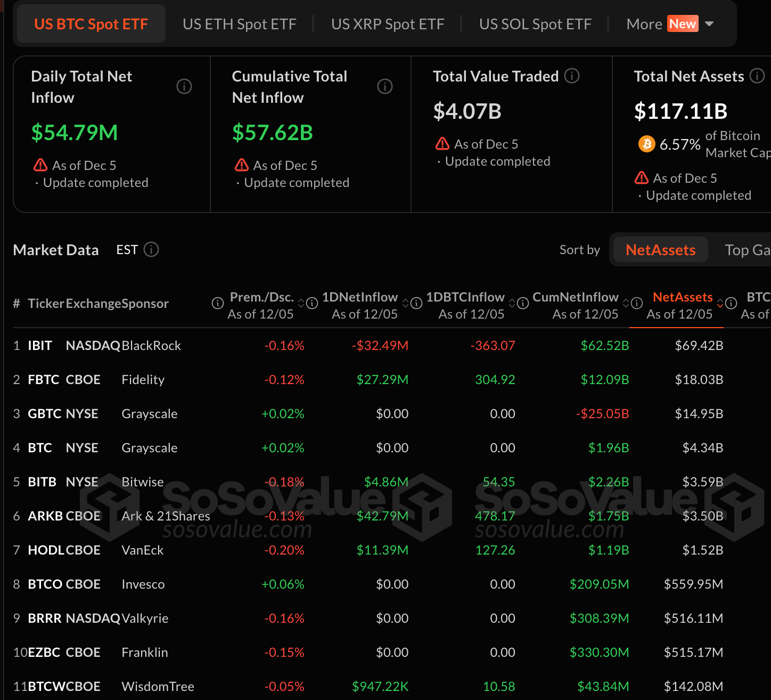Click info icon next to Total Net Assets

tap(757, 76)
